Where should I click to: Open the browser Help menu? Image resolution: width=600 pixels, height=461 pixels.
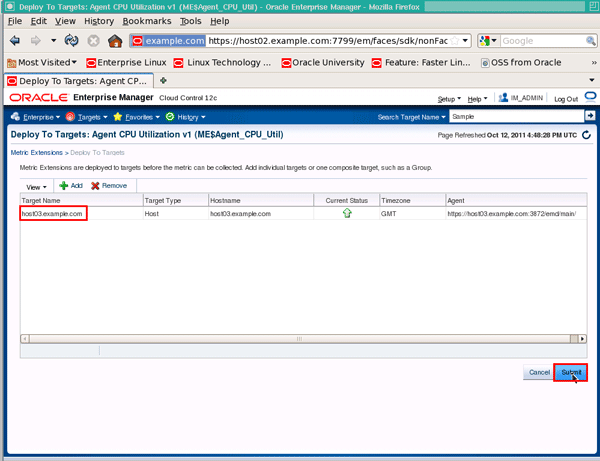219,21
